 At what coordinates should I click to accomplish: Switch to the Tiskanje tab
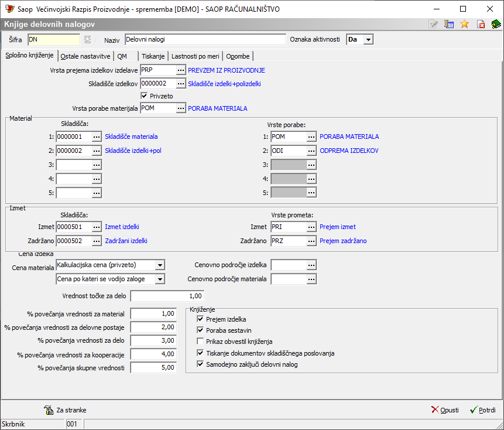click(153, 56)
